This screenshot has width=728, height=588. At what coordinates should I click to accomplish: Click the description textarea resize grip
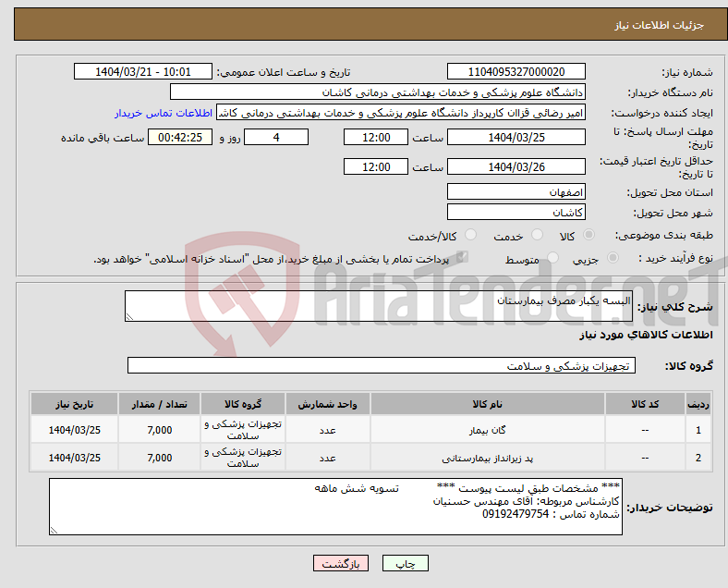point(129,317)
